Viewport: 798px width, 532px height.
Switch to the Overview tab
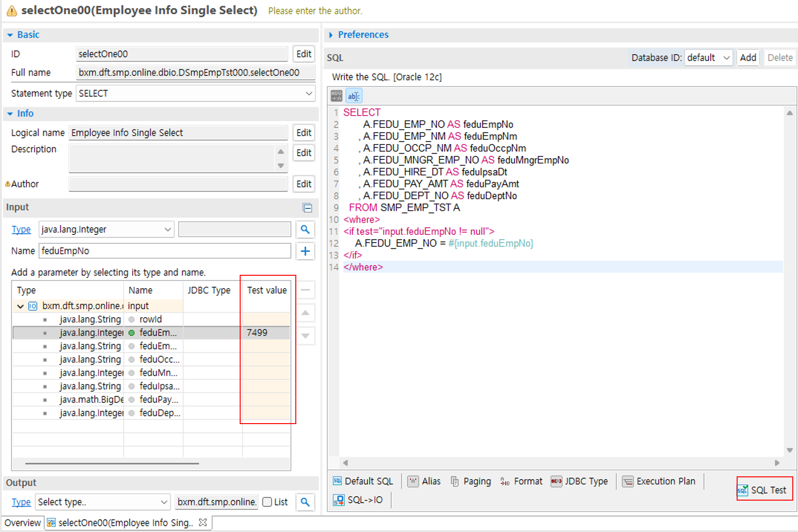coord(23,522)
